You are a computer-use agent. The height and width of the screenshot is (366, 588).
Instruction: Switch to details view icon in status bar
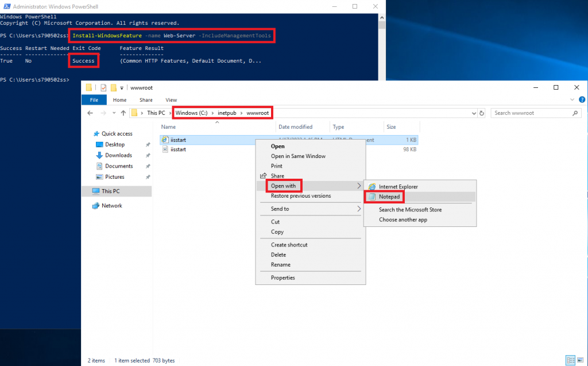(571, 360)
